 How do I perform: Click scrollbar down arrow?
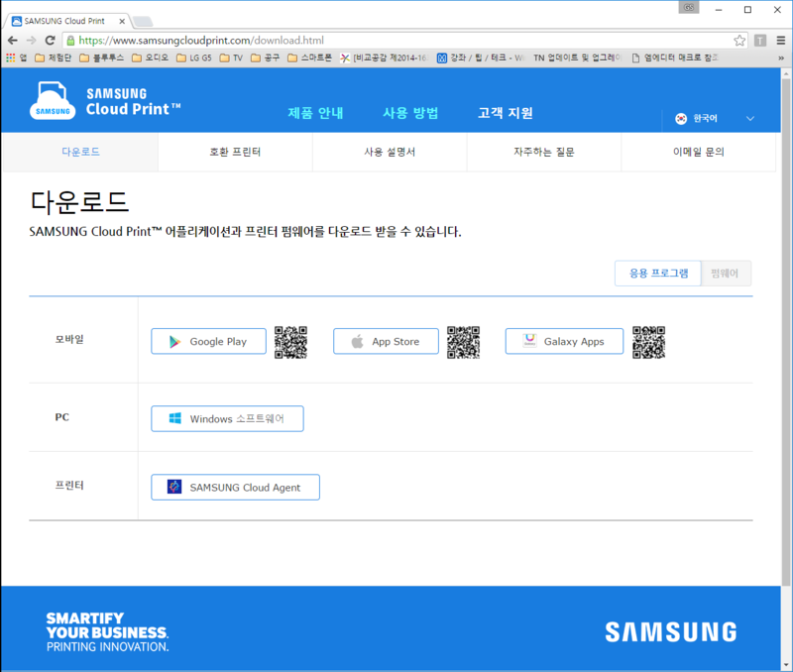pos(786,665)
